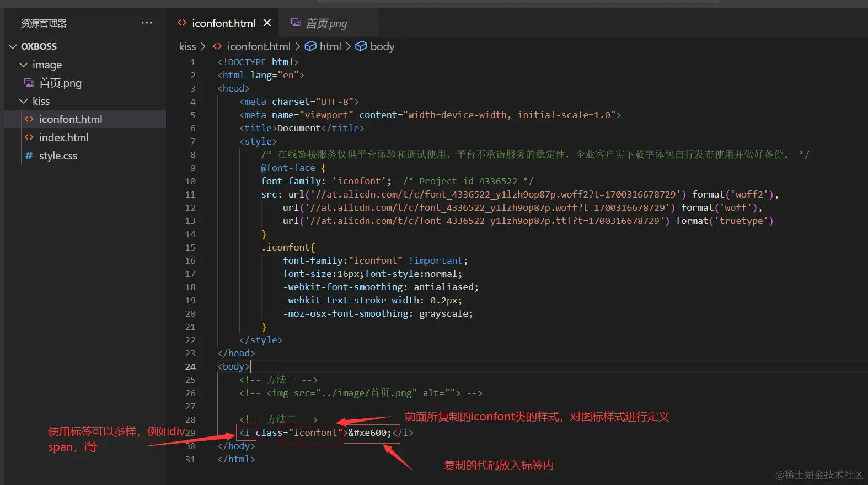Click the image icon beside 首页.png in tree
868x485 pixels.
click(29, 83)
